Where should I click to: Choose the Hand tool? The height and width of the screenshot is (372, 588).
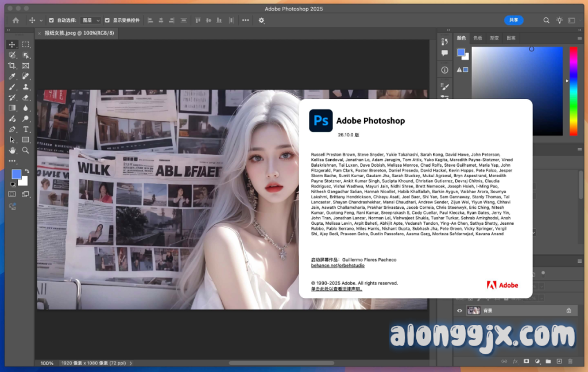[x=12, y=150]
